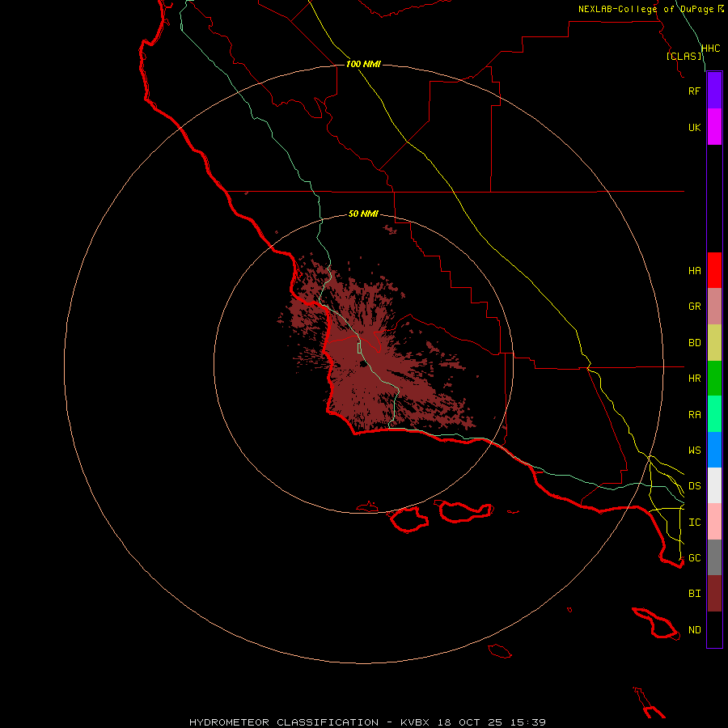Viewport: 728px width, 728px height.
Task: Click the 'HYDROMETEOR CLASSIFICATION' title text
Action: tap(284, 722)
